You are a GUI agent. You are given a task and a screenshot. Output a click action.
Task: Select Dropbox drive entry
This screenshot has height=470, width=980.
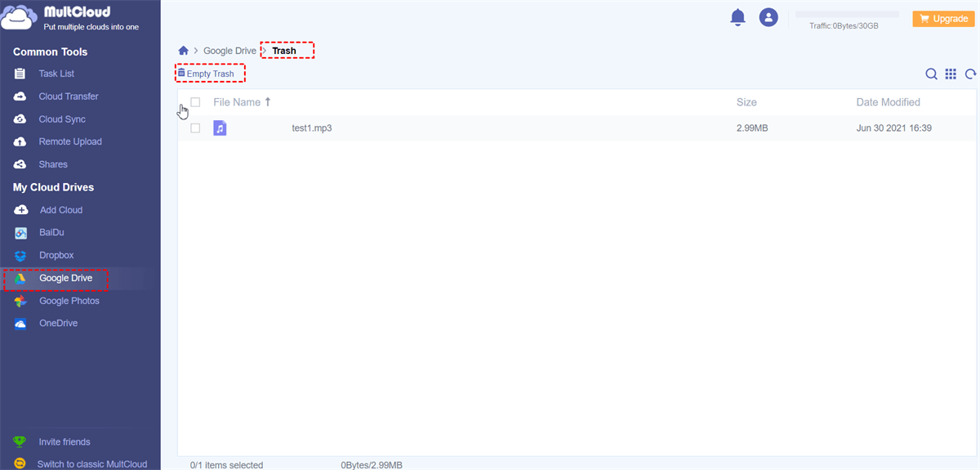[56, 256]
